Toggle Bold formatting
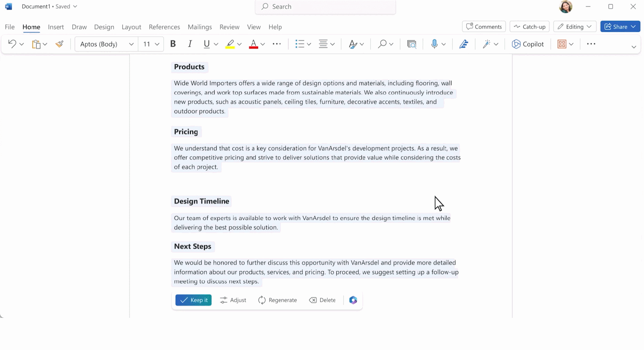Image resolution: width=644 pixels, height=350 pixels. [x=173, y=44]
